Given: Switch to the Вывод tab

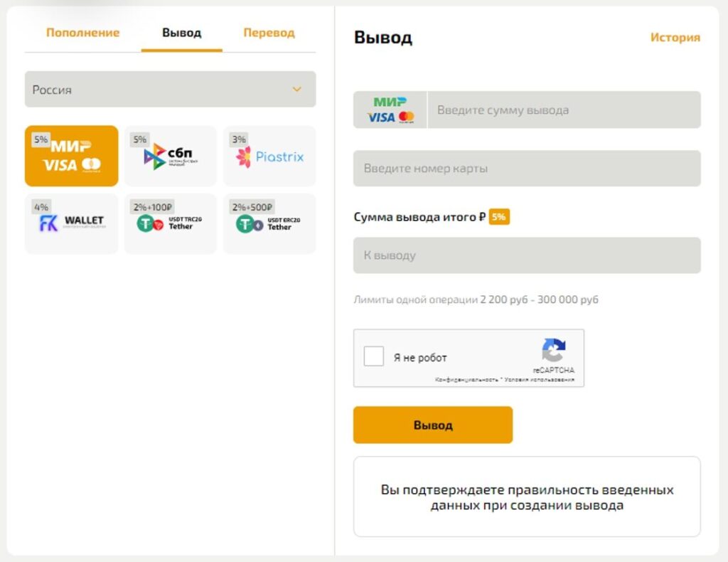Looking at the screenshot, I should coord(181,33).
